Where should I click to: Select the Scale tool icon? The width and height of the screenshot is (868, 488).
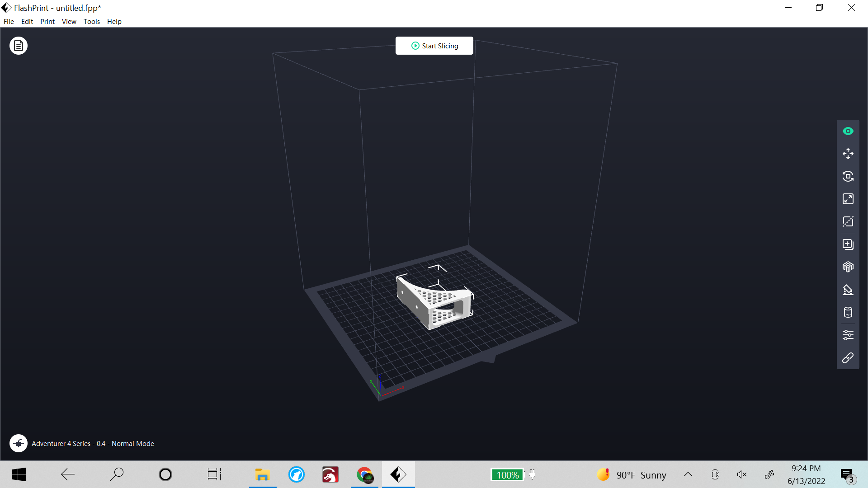848,199
